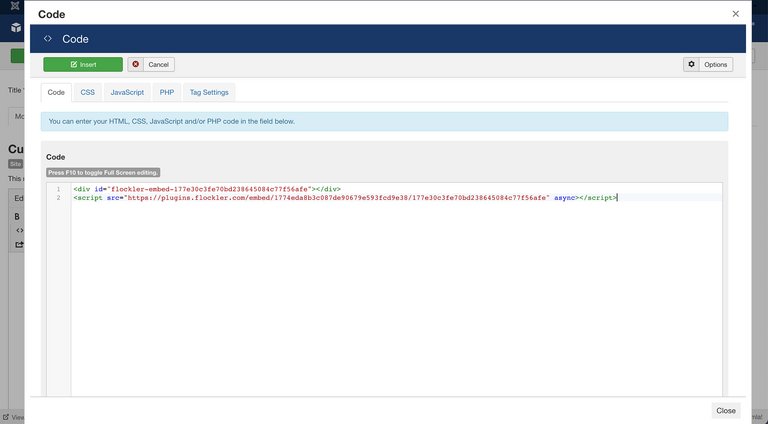
Task: Click the cube icon in background header
Action: tap(16, 27)
